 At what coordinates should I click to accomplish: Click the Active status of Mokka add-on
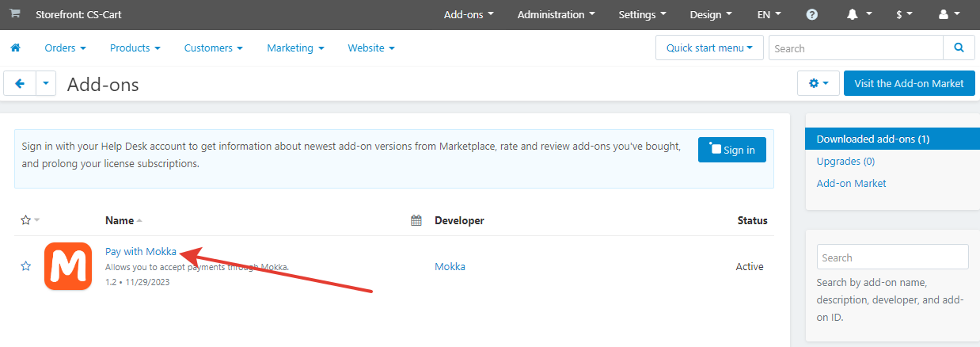point(749,267)
